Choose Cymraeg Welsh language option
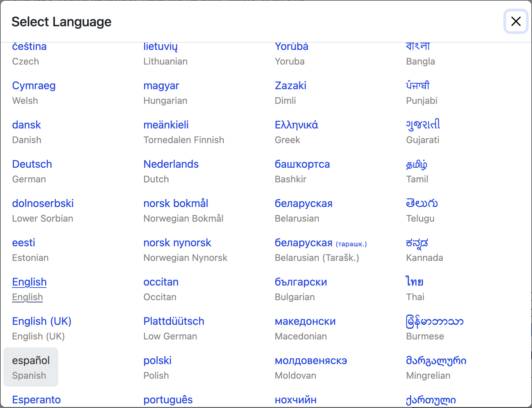 point(34,86)
